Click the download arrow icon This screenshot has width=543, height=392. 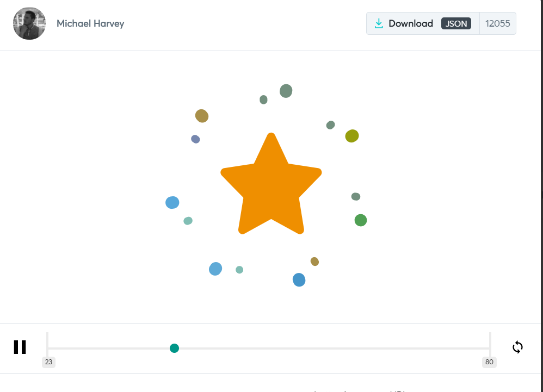[x=379, y=23]
